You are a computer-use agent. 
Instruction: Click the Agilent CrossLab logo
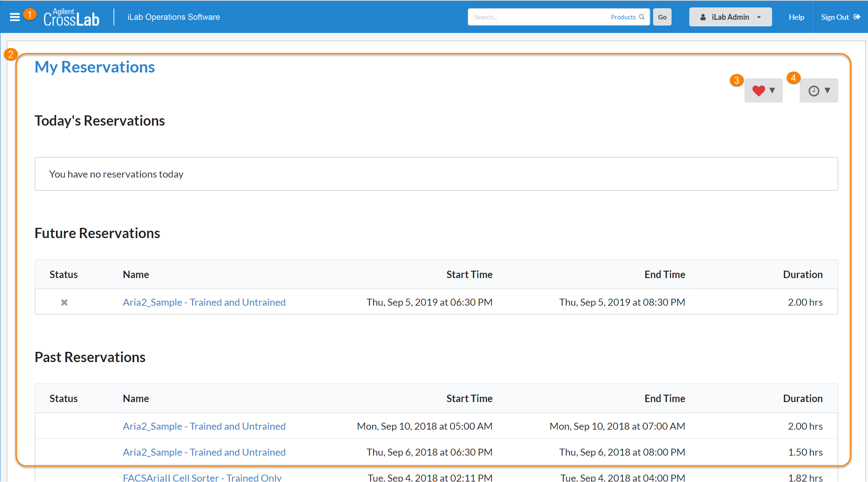[72, 17]
